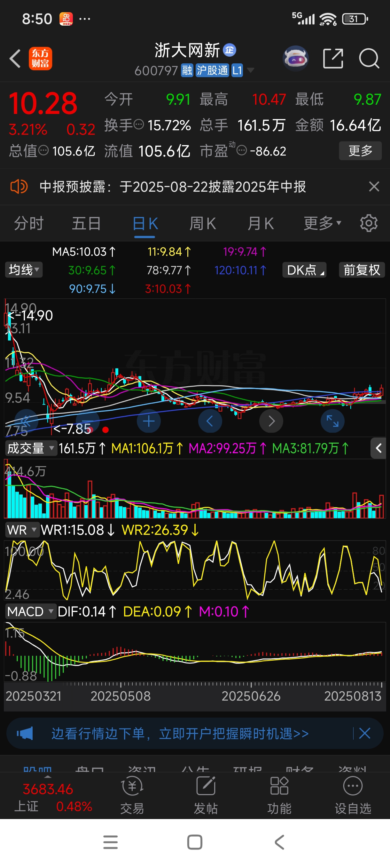This screenshot has height=868, width=390.
Task: Tap the DIF:0.14 value label
Action: pyautogui.click(x=87, y=612)
